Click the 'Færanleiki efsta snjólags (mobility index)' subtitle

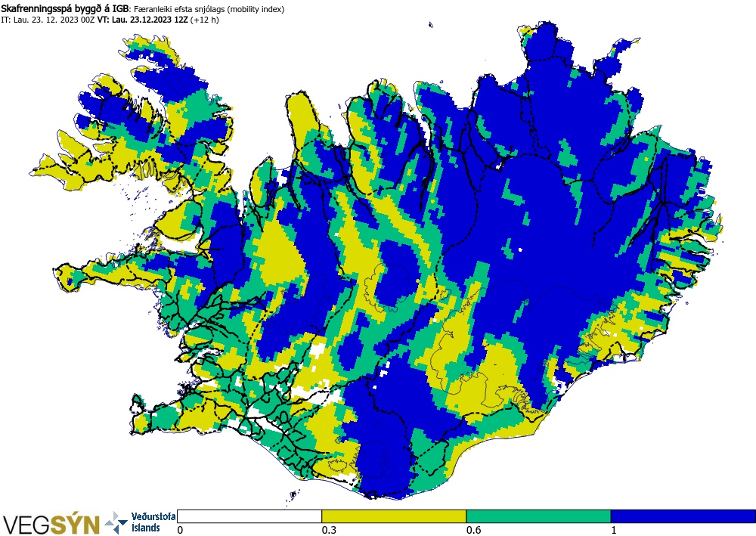[209, 9]
